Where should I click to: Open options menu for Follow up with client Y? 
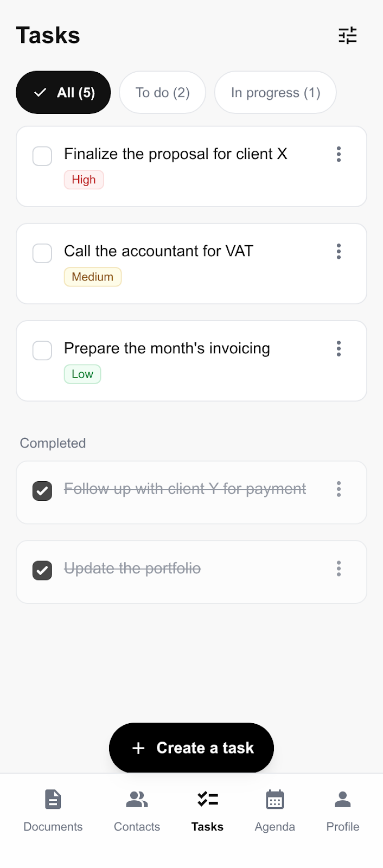click(339, 489)
